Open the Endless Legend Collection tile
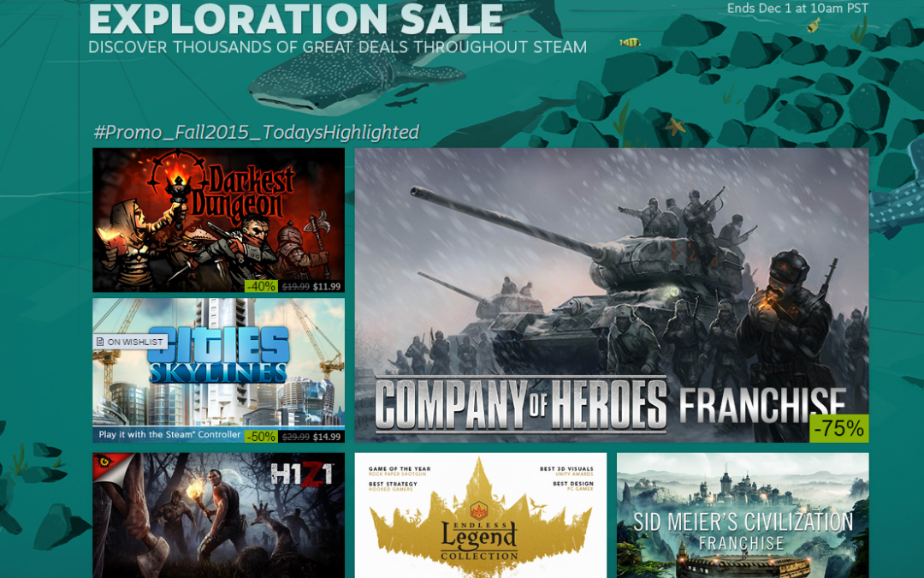924x578 pixels. pos(480,515)
